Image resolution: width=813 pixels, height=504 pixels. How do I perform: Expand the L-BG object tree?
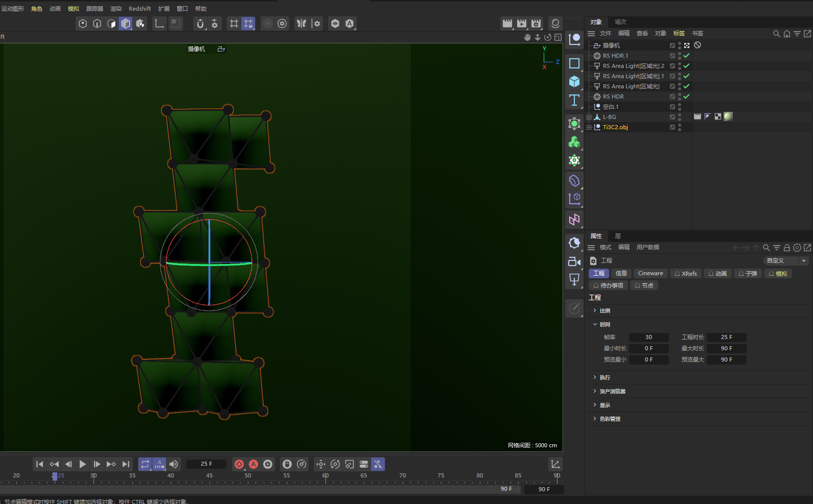pyautogui.click(x=589, y=117)
